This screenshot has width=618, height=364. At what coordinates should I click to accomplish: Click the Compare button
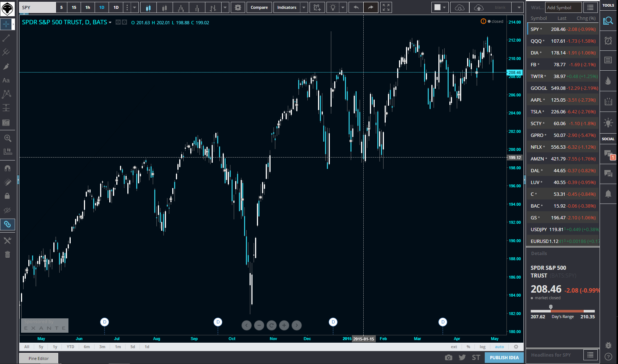click(x=259, y=7)
